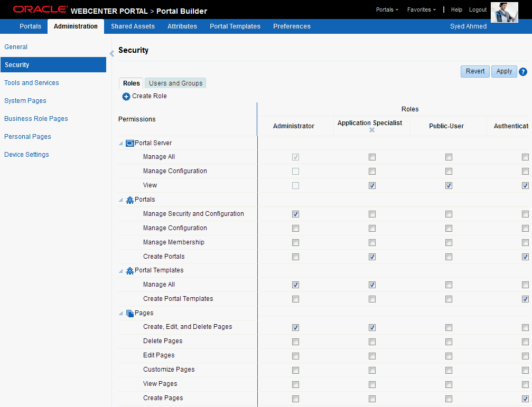
Task: Uncheck Application Specialist View checkbox under Portal Server
Action: (x=372, y=186)
